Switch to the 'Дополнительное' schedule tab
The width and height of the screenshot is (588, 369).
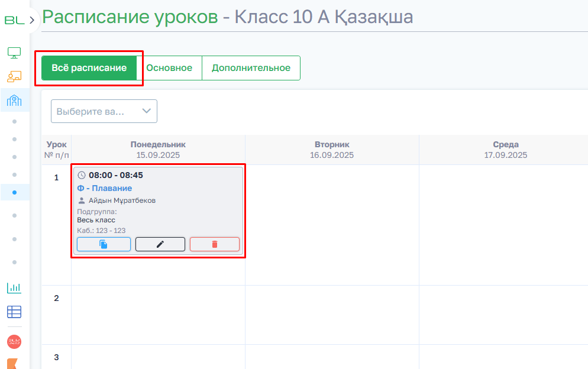coord(251,68)
